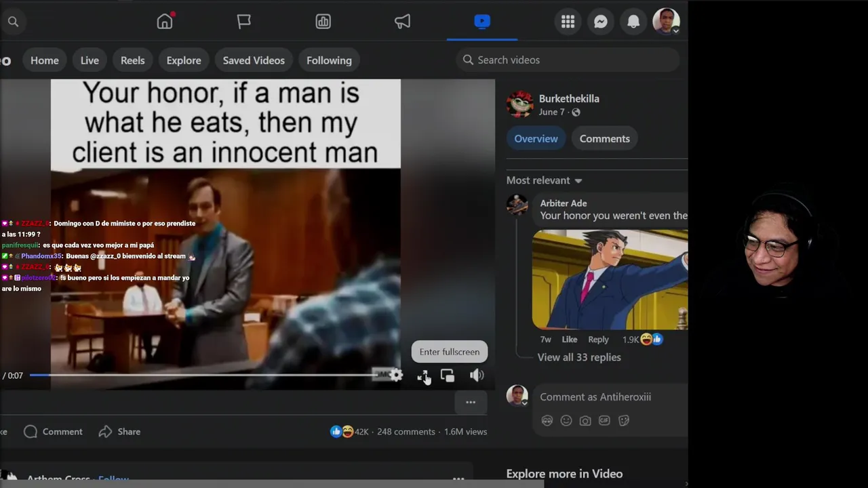Seek on the video progress bar
Image resolution: width=868 pixels, height=488 pixels.
coord(203,375)
